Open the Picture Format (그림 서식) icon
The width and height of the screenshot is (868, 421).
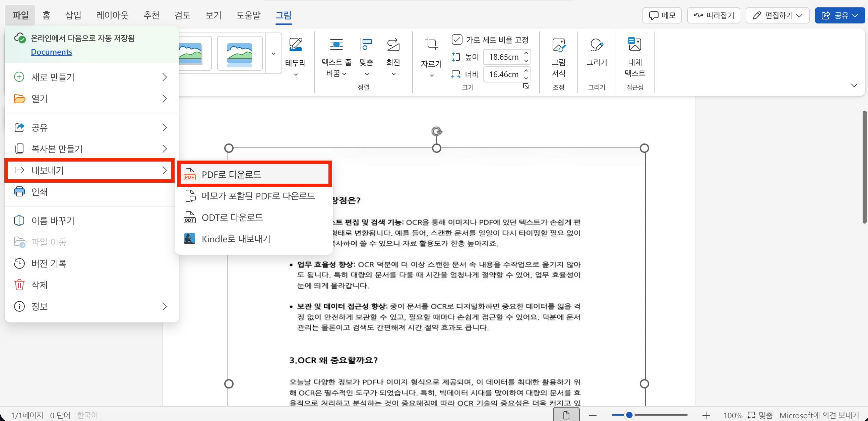tap(558, 45)
